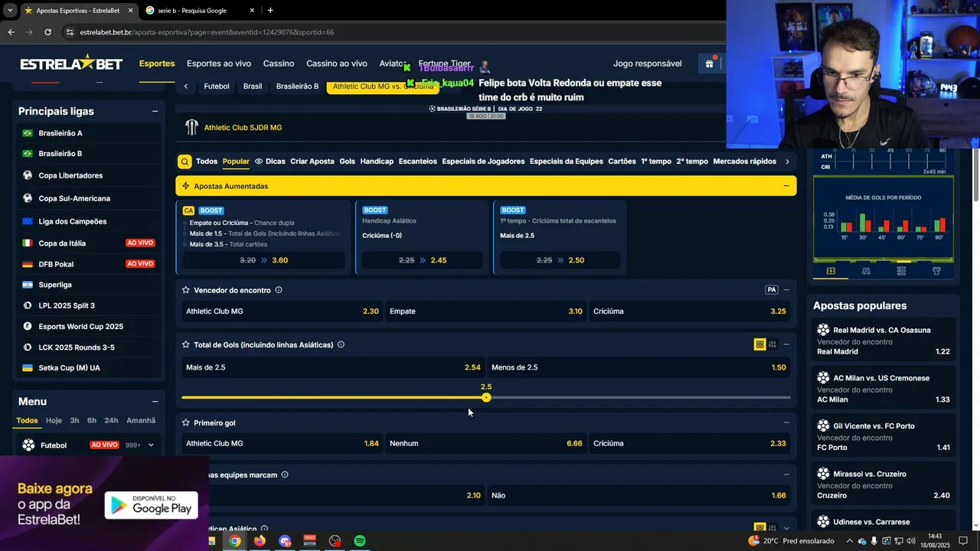Collapse the Ambas equipes marcam market
980x551 pixels.
click(786, 474)
